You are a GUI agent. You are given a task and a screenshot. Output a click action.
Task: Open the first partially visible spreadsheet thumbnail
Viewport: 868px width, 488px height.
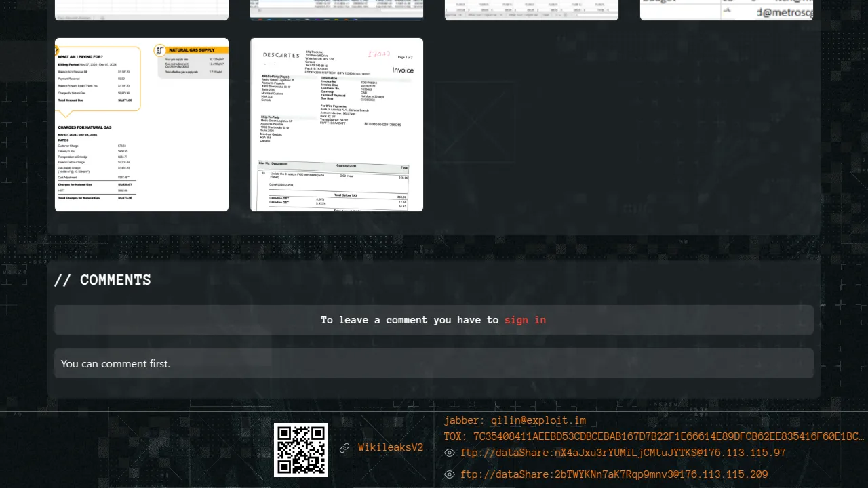pyautogui.click(x=142, y=9)
